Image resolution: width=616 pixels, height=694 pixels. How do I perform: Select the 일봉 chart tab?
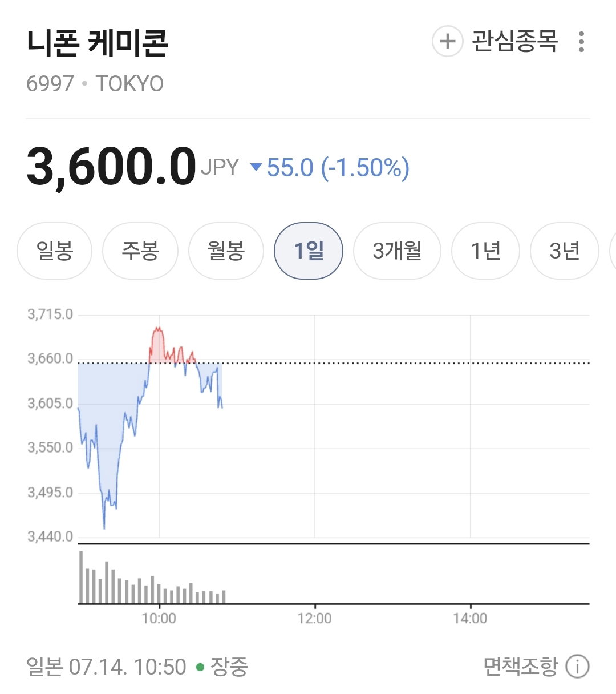55,251
